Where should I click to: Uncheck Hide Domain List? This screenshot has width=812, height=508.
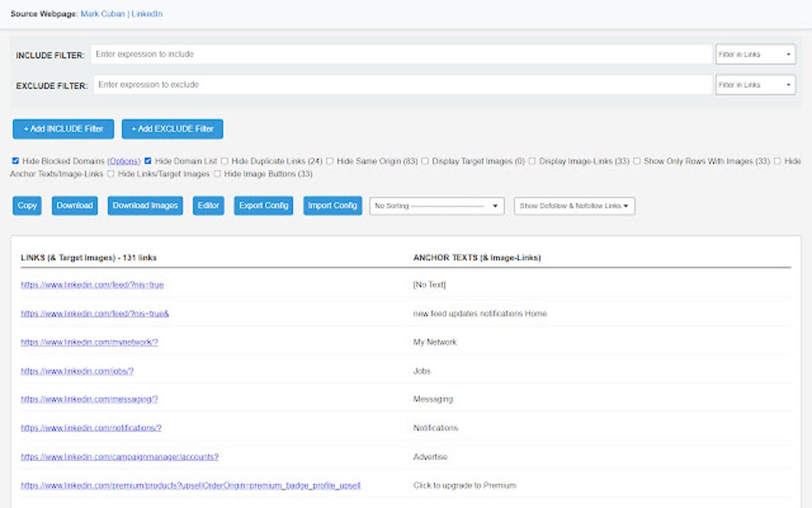[146, 161]
